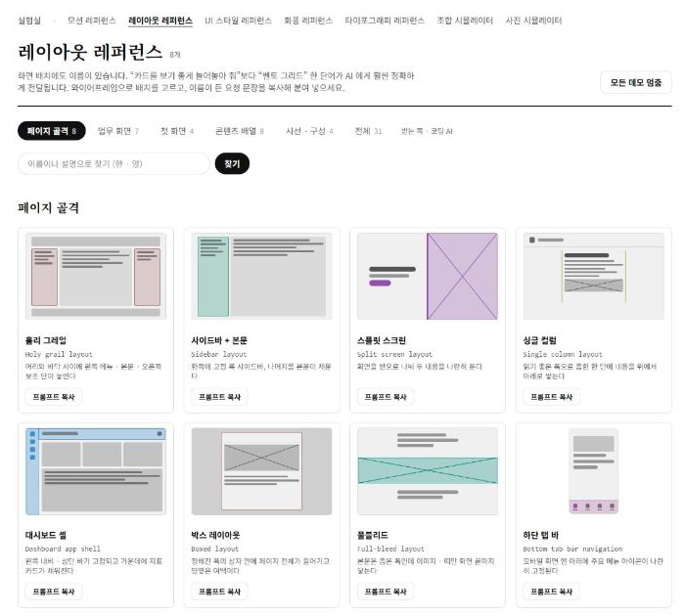Show the 첫 화면 category
Screen dimensions: 685x616
pyautogui.click(x=177, y=131)
